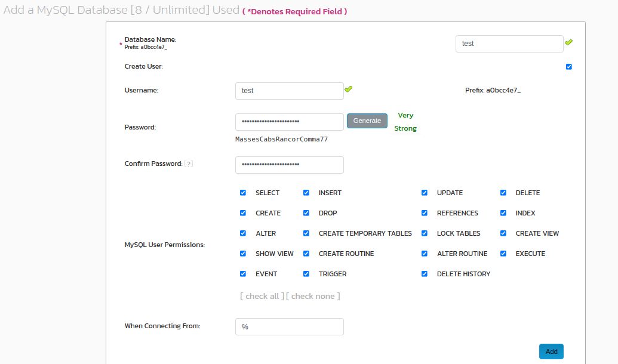Toggle the Create User checkbox
The width and height of the screenshot is (618, 364).
568,66
